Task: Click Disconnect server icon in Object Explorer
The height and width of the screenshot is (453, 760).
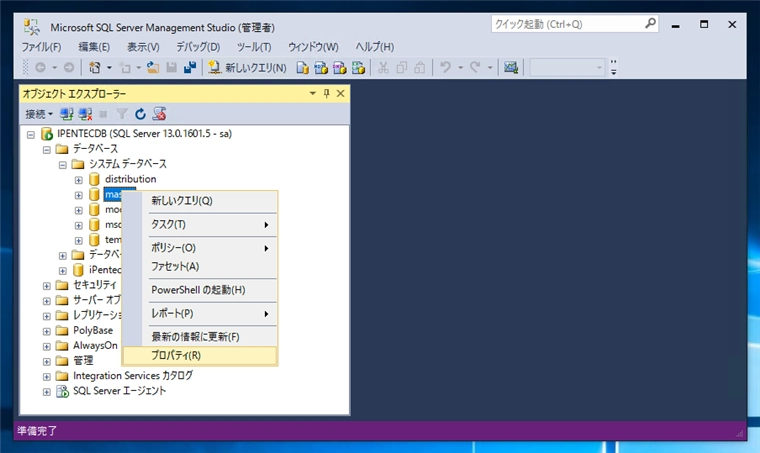Action: (x=85, y=114)
